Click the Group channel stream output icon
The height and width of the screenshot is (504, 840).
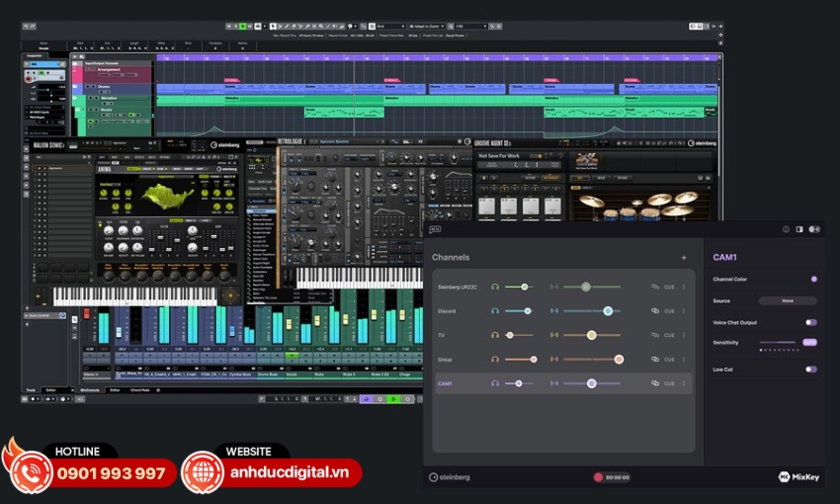pos(554,360)
